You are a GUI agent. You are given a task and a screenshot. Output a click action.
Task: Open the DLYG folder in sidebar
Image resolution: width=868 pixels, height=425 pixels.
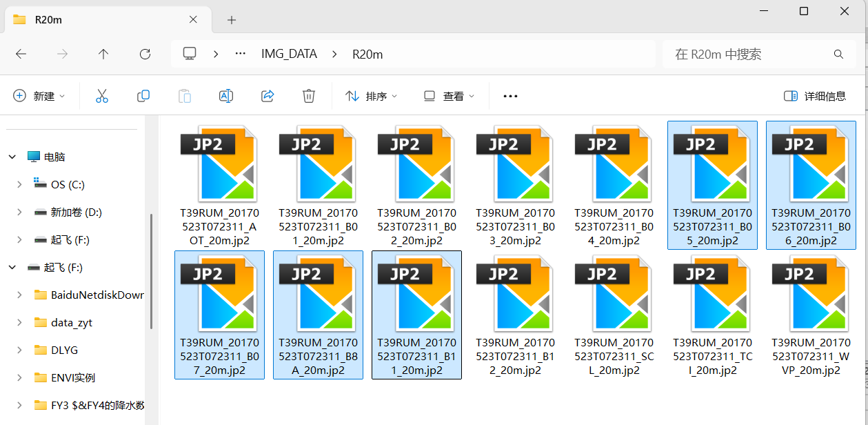(65, 350)
